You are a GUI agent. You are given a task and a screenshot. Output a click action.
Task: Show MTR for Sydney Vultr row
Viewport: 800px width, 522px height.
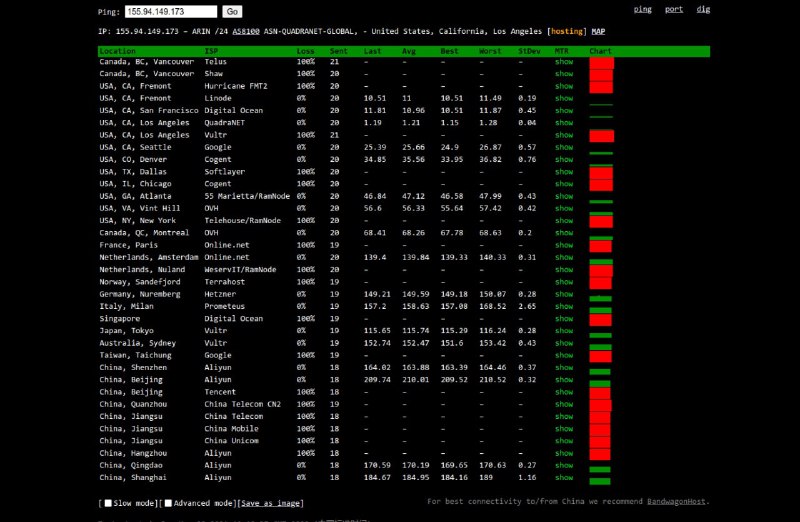pyautogui.click(x=564, y=343)
